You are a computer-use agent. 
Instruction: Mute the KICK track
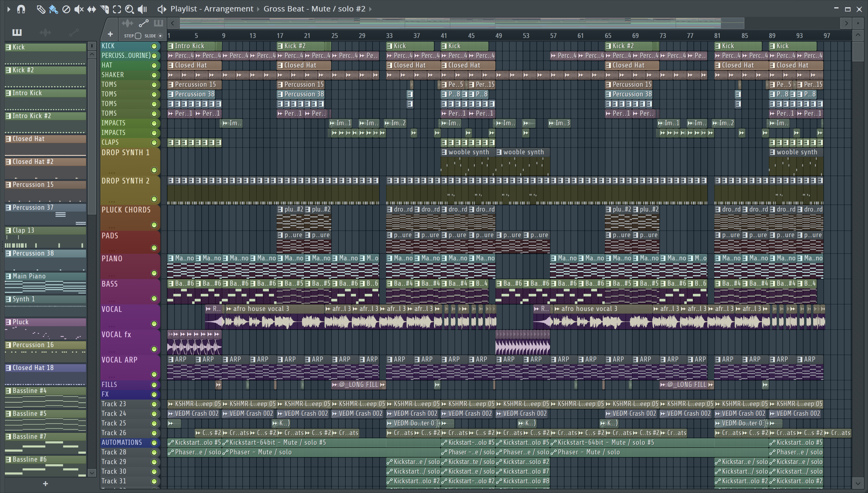pyautogui.click(x=154, y=46)
